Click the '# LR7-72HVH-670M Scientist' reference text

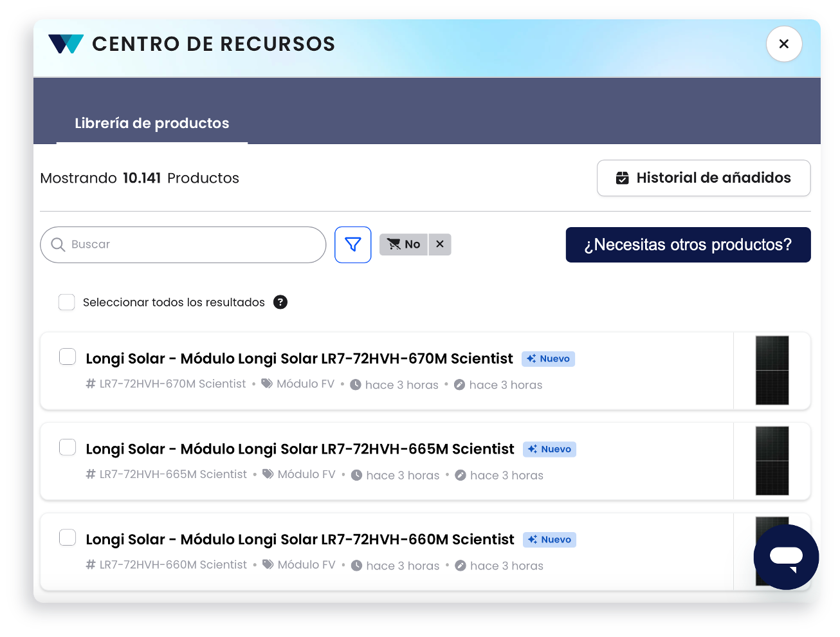tap(166, 384)
